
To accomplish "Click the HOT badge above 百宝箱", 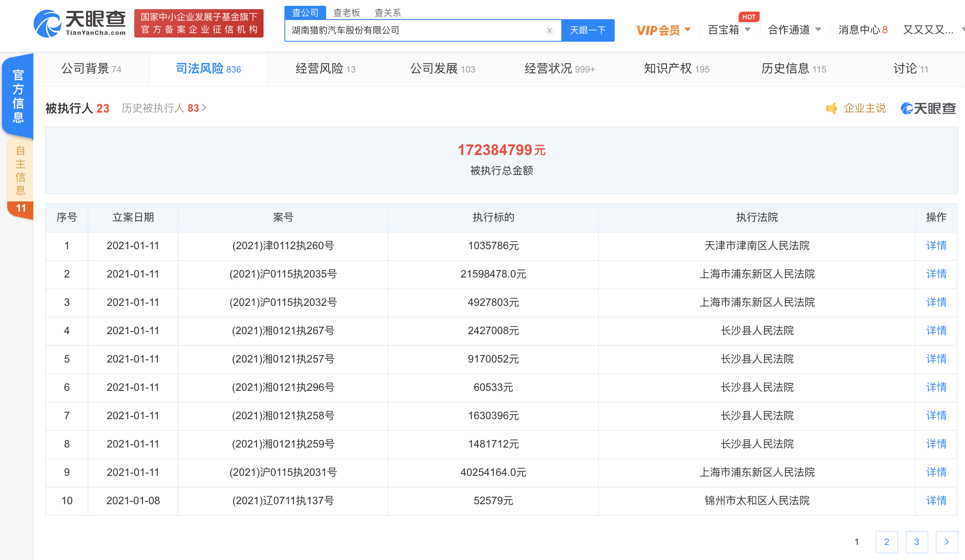I will coord(749,17).
